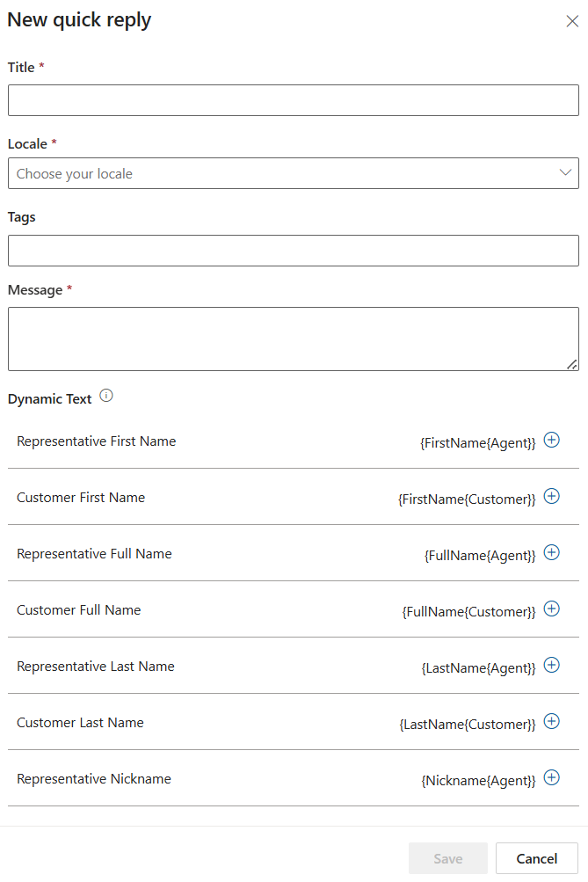Insert Representative First Name dynamic text
The height and width of the screenshot is (882, 588).
coord(552,440)
